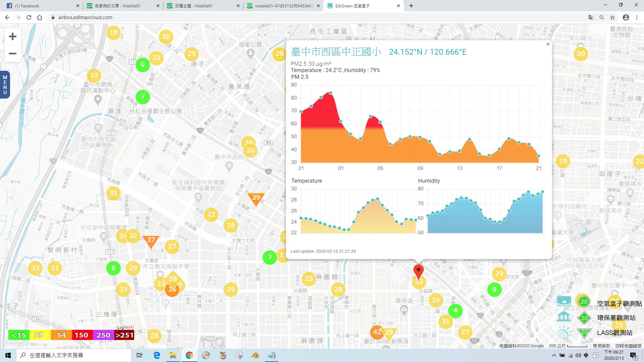644x362 pixels.
Task: Select green sensor marker 4
Action: (x=455, y=310)
